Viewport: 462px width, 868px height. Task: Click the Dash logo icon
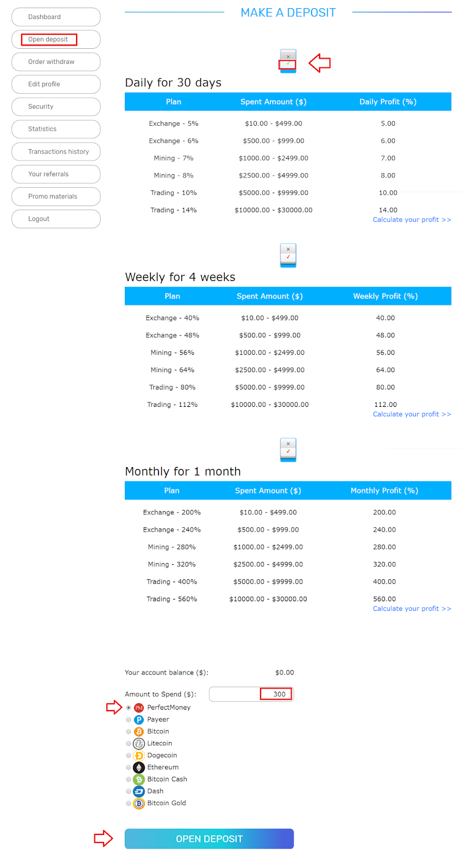139,791
